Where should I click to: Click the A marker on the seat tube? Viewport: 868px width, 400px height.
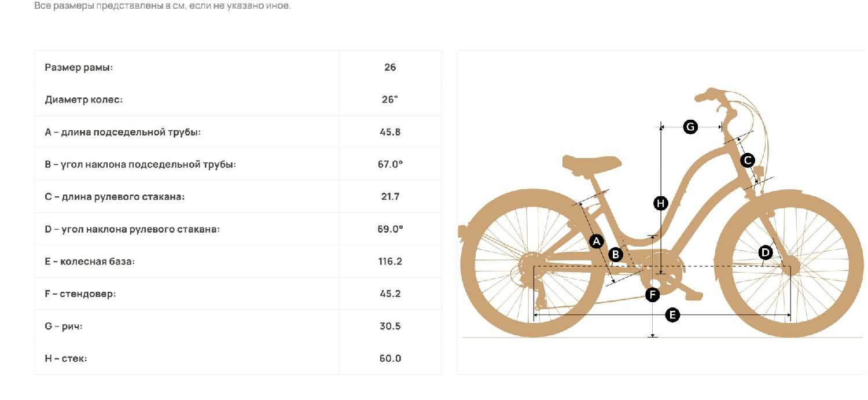tap(597, 241)
